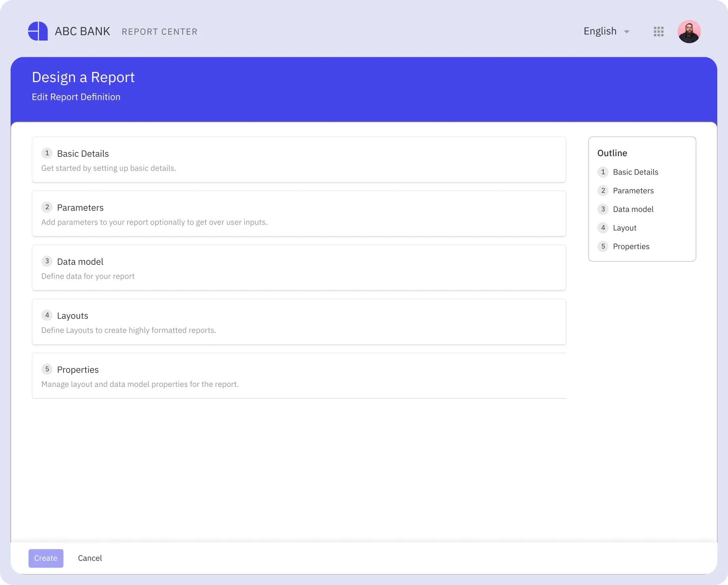Screen dimensions: 728x585
Task: Jump to Layout in the Outline
Action: tap(617, 228)
